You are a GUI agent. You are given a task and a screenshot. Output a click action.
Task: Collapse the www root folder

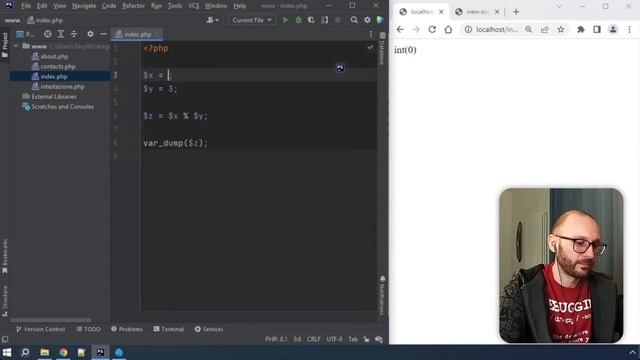pos(16,46)
